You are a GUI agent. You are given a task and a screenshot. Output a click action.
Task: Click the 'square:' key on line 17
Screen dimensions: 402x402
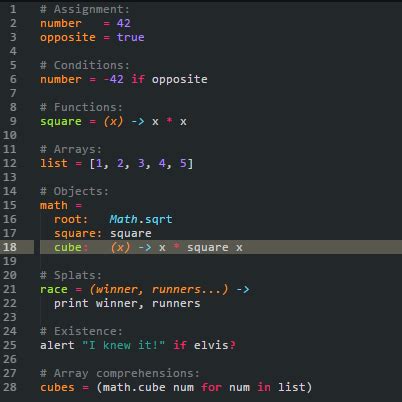click(x=78, y=233)
